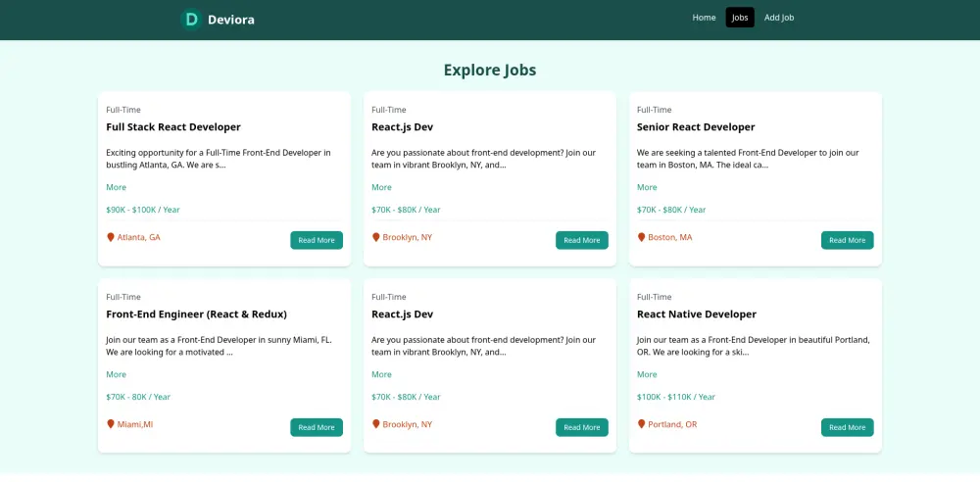Click the Miami location pin icon

coord(111,424)
